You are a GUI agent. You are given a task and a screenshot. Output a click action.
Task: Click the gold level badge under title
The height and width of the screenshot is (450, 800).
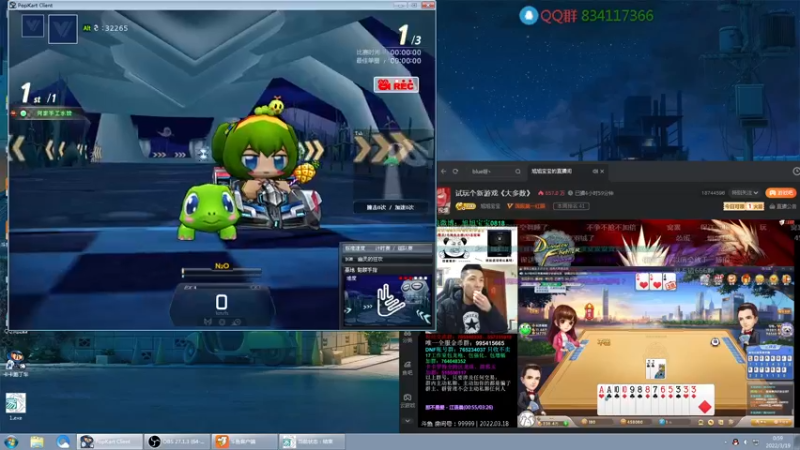tap(465, 206)
